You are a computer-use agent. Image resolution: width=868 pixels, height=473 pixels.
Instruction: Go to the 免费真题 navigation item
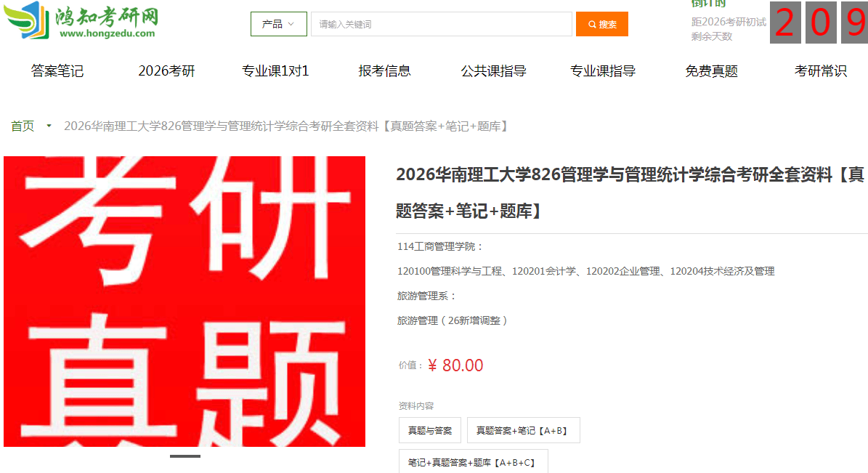pos(711,71)
